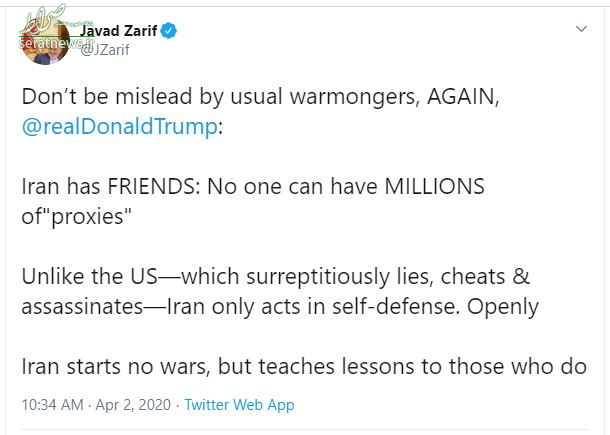
Task: Open the tweet options chevron menu
Action: coord(581,29)
